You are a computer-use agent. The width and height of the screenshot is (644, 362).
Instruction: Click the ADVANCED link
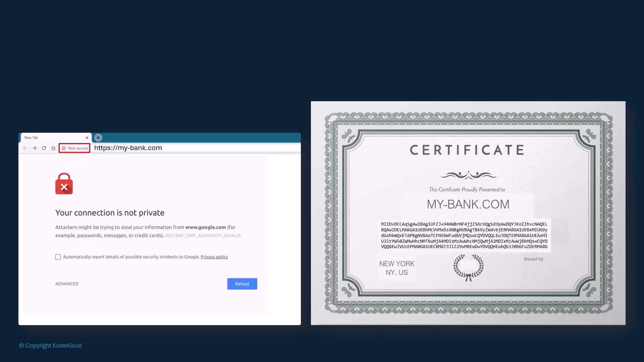tap(67, 284)
